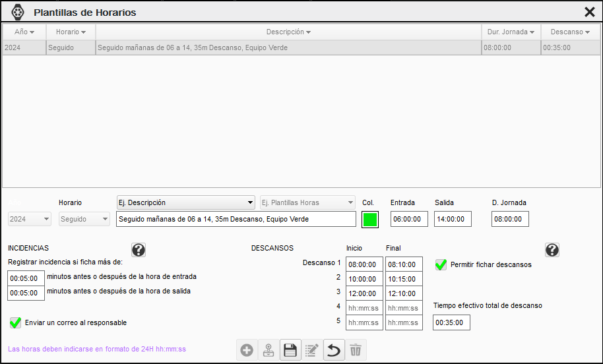Screen dimensions: 603x364
Task: Select the 2024 Seguido template row
Action: pos(288,47)
